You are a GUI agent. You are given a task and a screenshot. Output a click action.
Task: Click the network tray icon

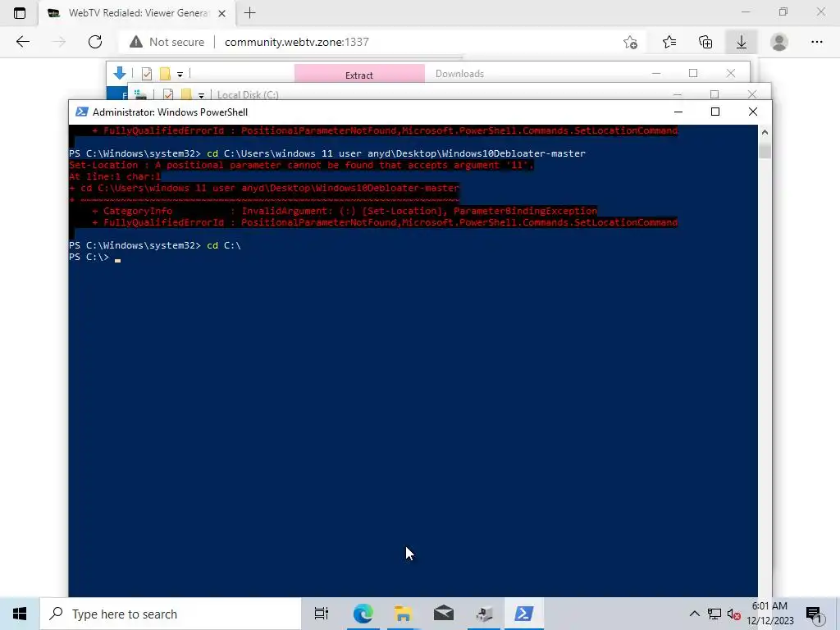point(714,614)
